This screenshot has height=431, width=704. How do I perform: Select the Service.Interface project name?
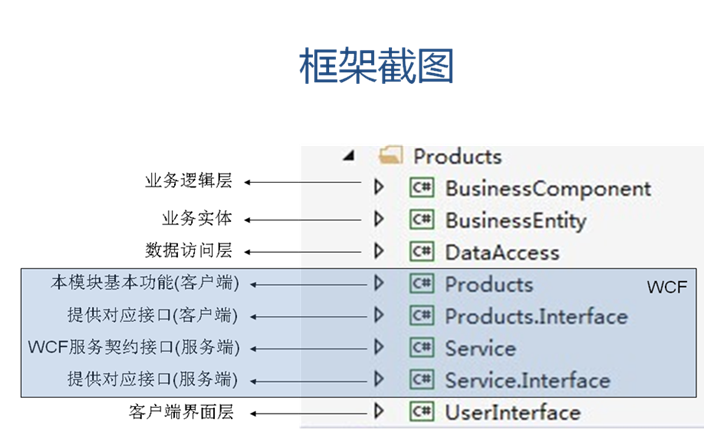528,380
